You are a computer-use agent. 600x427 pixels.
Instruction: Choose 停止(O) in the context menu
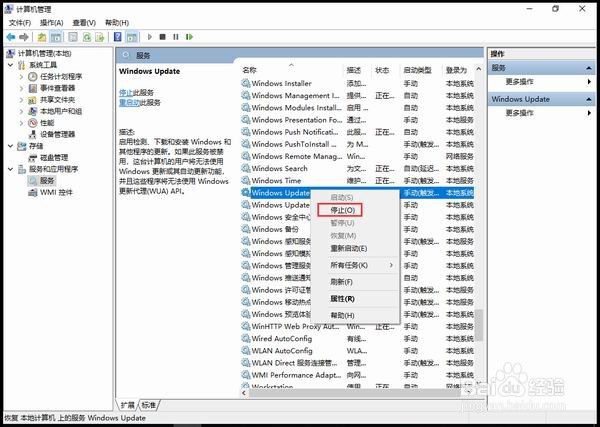(x=343, y=210)
